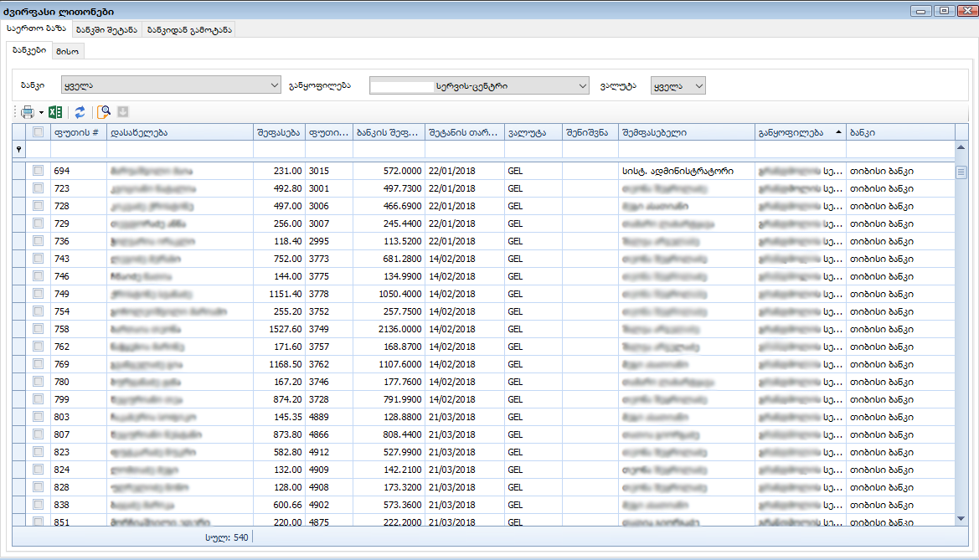Export the table with the Excel icon

point(55,112)
